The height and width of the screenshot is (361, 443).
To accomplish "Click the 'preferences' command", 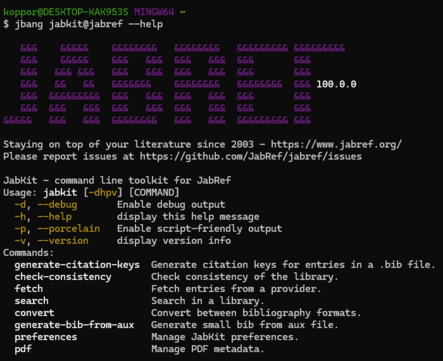I will pyautogui.click(x=46, y=337).
